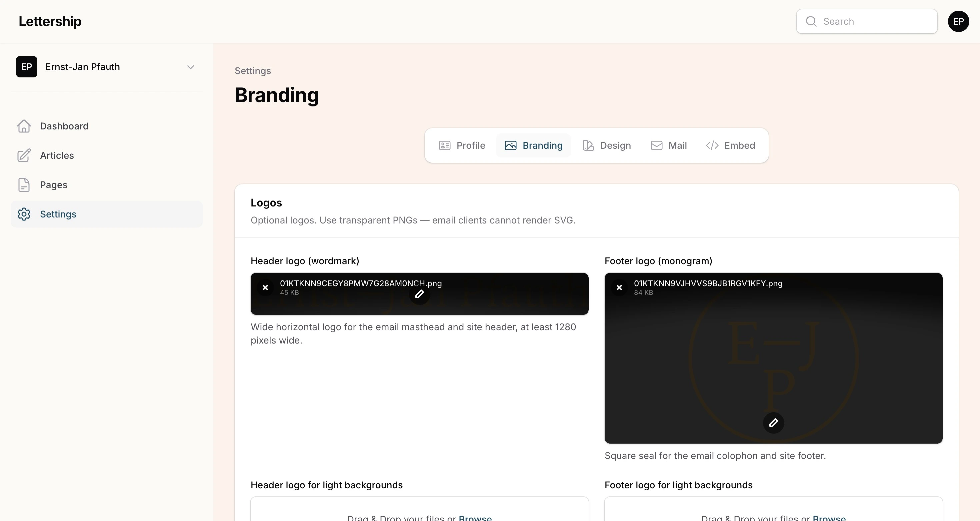This screenshot has height=521, width=980.
Task: Open the EP user avatar menu
Action: 958,21
